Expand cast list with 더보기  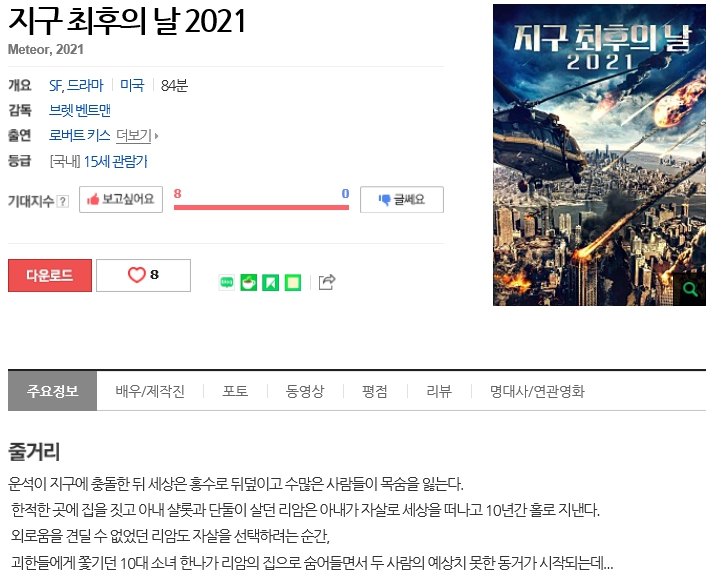135,135
